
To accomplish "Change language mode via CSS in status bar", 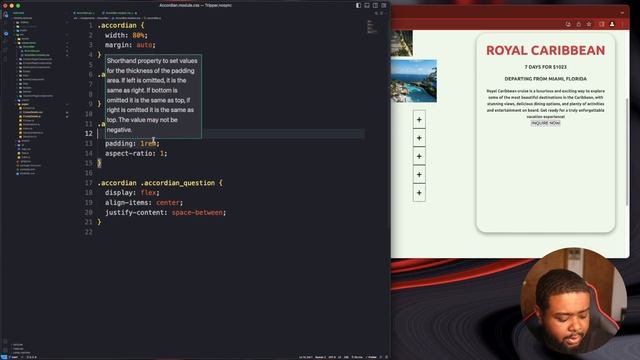I will (346, 357).
